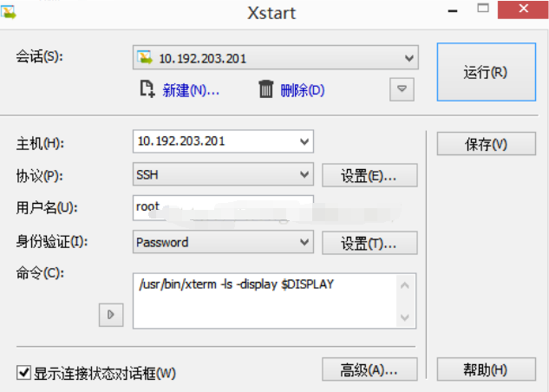Open the host combo box arrow

(304, 141)
